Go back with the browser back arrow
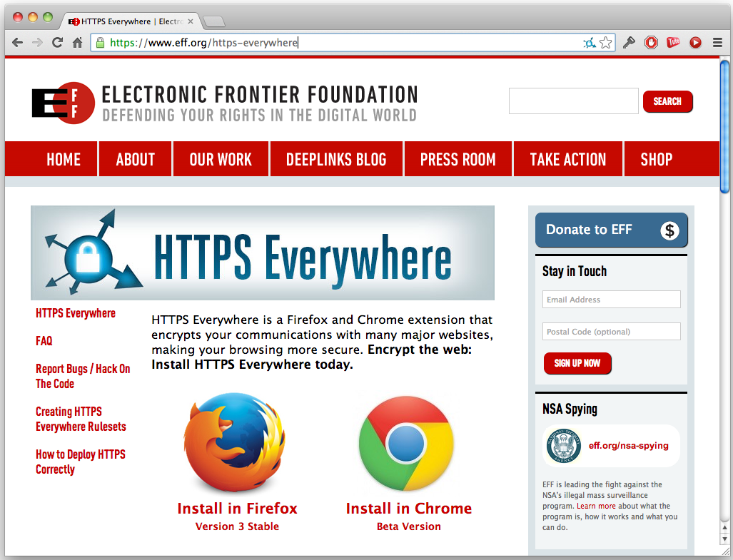 [17, 43]
